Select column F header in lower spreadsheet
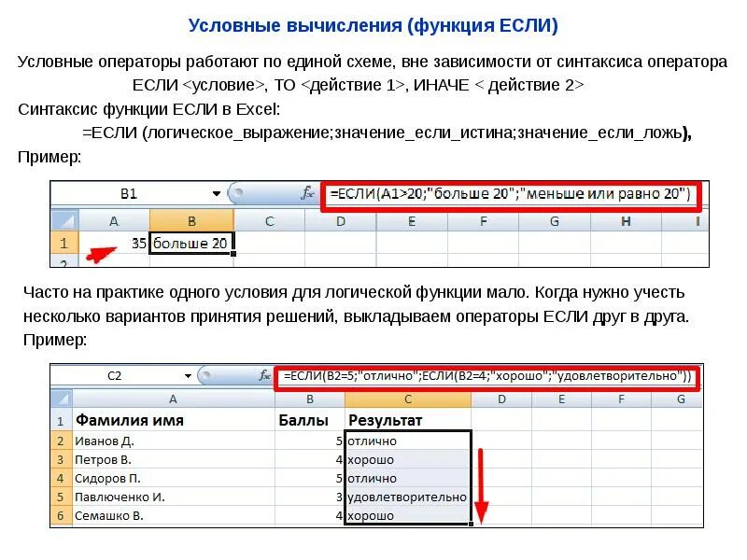The width and height of the screenshot is (747, 560). pyautogui.click(x=621, y=399)
